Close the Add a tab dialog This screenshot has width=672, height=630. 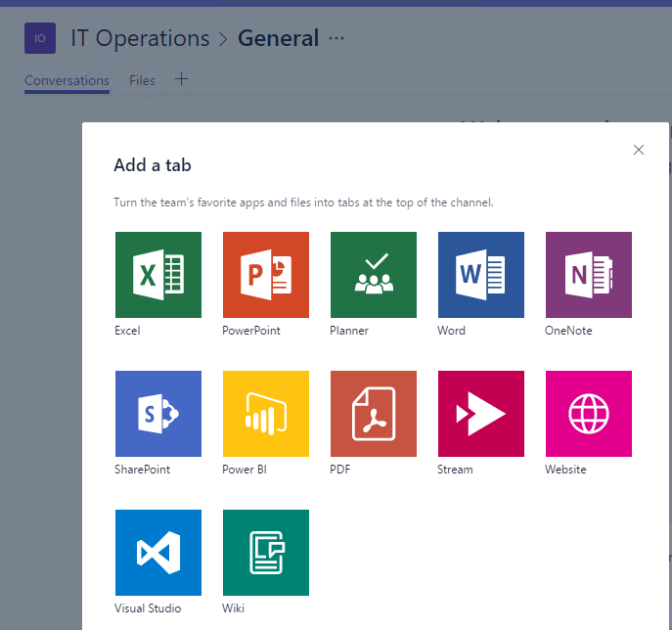tap(639, 150)
